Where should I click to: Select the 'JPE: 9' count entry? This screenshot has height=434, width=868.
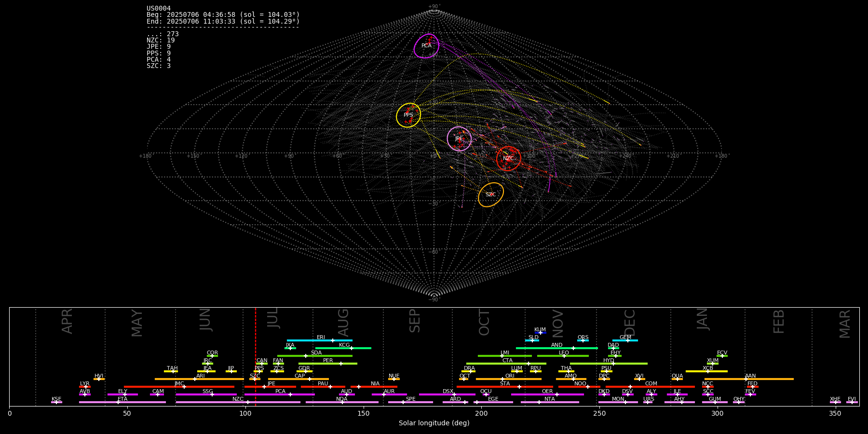(x=159, y=47)
